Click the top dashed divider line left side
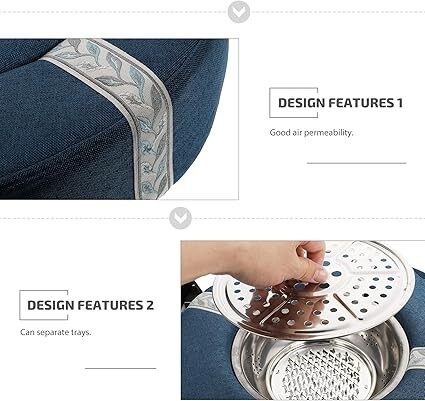Viewport: 425px width, 401px height. (113, 12)
